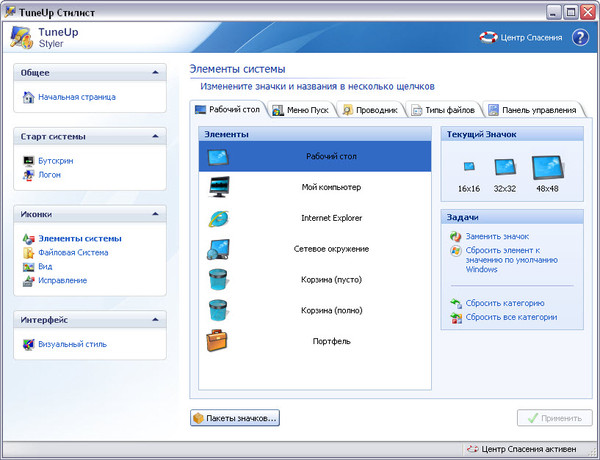Open help with the question mark icon
The image size is (600, 460).
coord(580,38)
